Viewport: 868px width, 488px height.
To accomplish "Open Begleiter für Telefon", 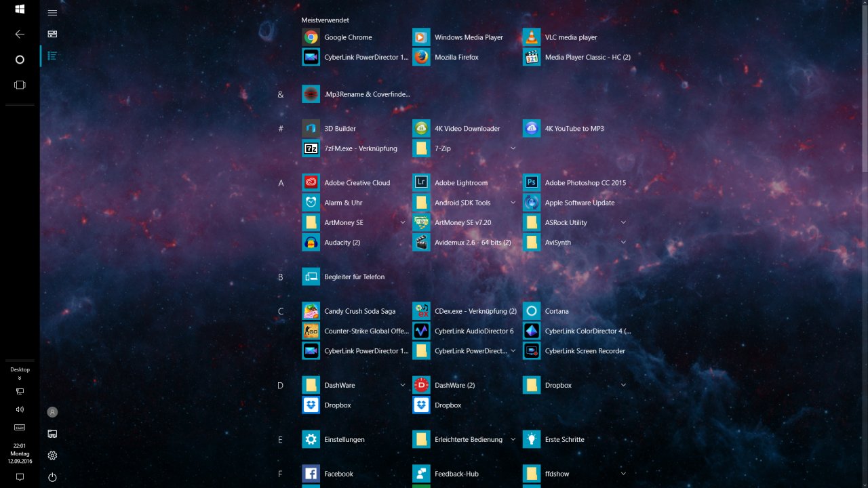I will 355,277.
